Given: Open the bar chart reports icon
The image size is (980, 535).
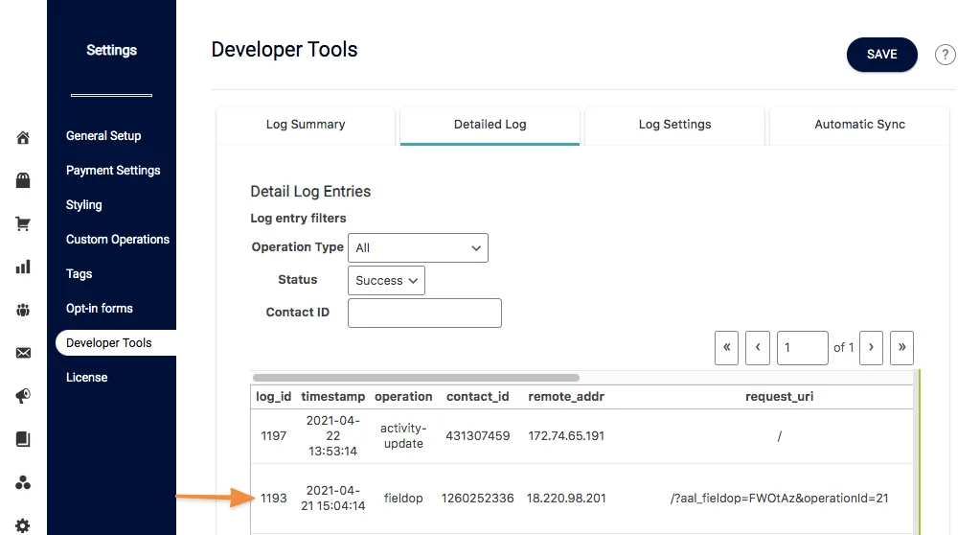Looking at the screenshot, I should coord(23,267).
